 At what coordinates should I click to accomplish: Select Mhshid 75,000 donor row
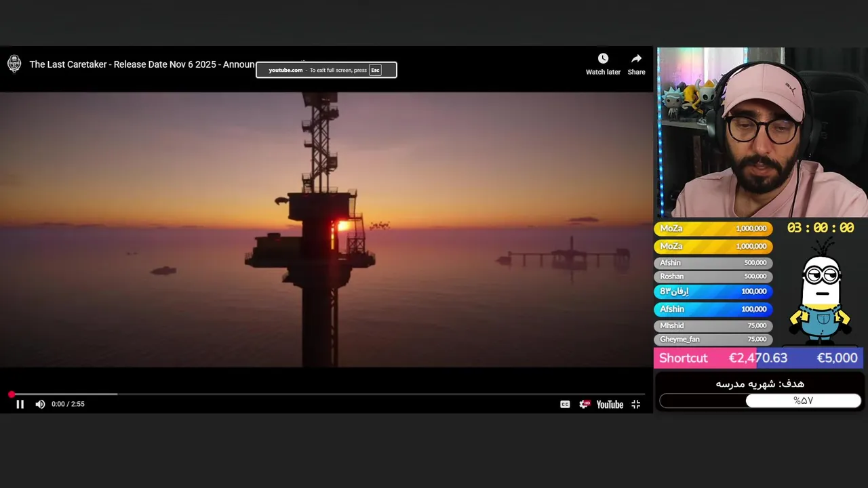pyautogui.click(x=713, y=326)
